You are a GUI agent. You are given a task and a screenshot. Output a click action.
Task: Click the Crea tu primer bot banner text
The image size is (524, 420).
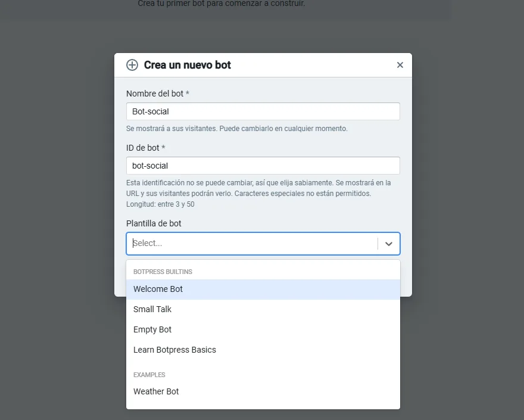[x=220, y=4]
